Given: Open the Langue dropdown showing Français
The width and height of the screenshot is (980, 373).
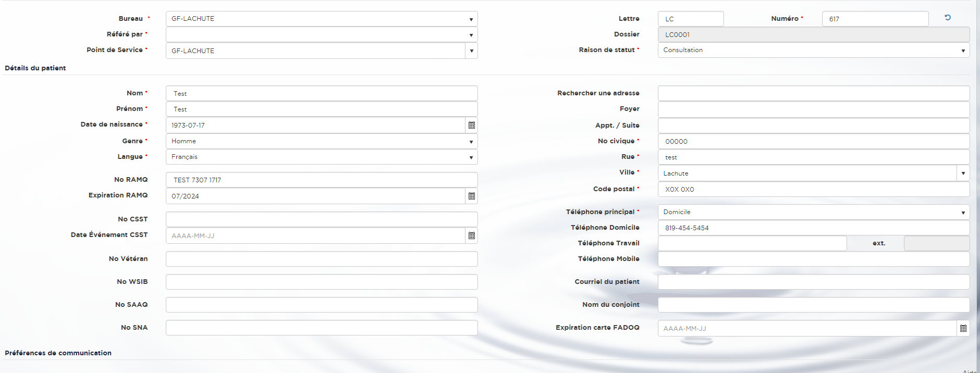Looking at the screenshot, I should click(321, 157).
